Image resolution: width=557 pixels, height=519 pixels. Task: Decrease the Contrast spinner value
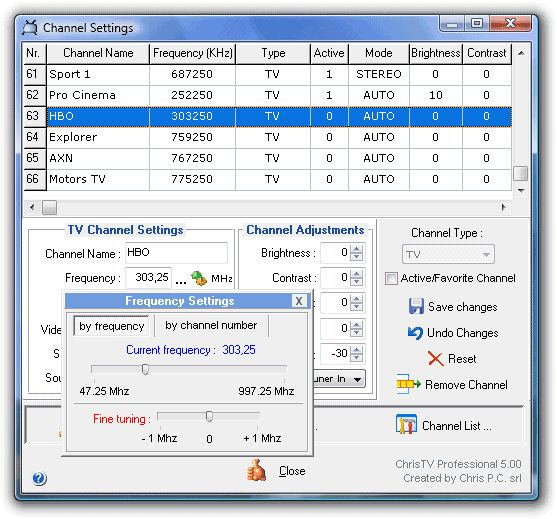[357, 282]
